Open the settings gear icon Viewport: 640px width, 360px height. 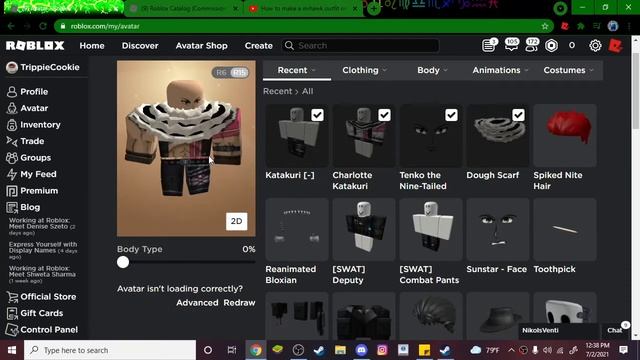click(595, 45)
